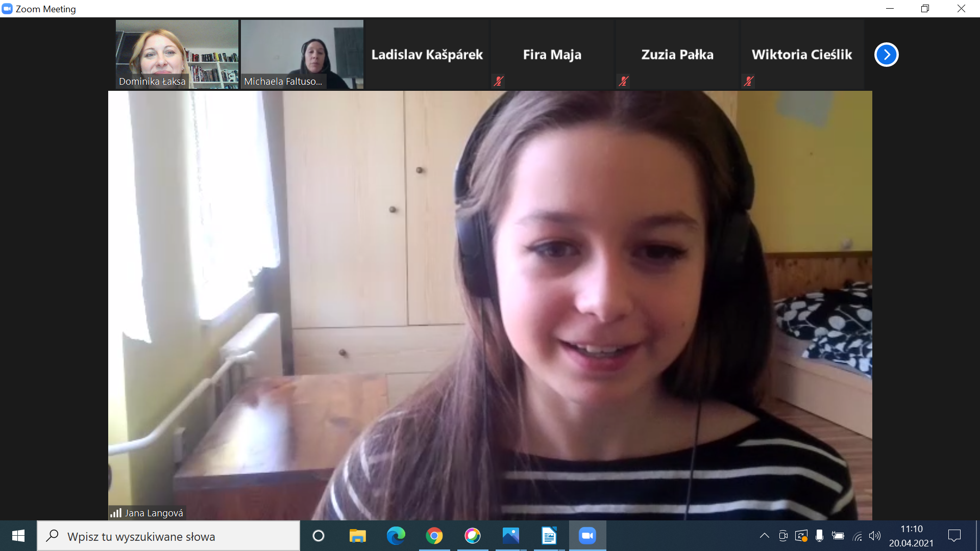The image size is (980, 551).
Task: Open the Photos app on taskbar
Action: coord(511,536)
